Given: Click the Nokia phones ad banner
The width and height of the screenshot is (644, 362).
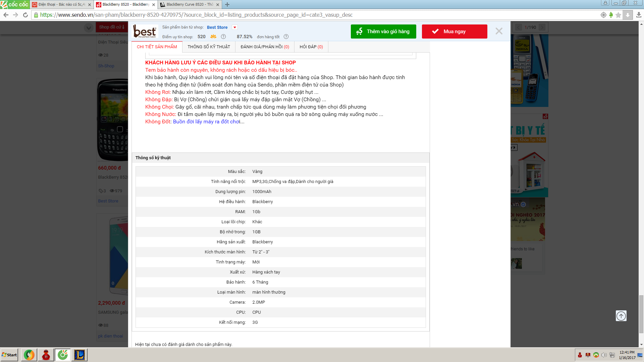Looking at the screenshot, I should pos(529,70).
